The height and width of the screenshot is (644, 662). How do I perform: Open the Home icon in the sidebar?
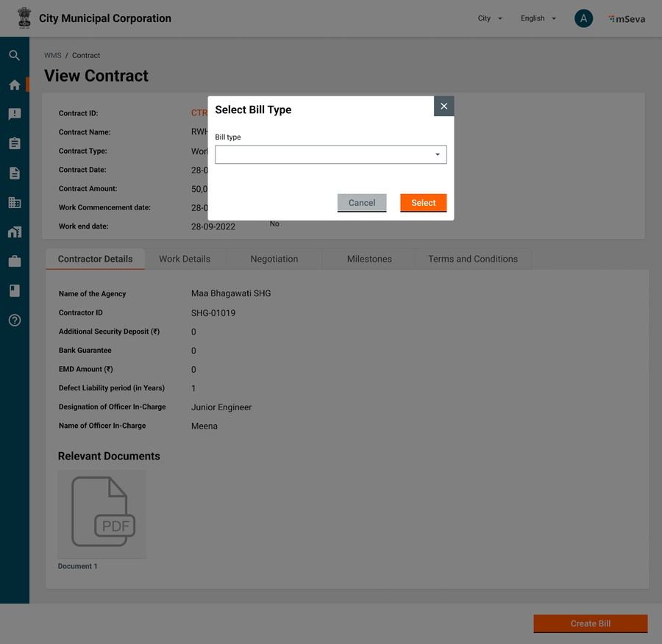pyautogui.click(x=14, y=85)
